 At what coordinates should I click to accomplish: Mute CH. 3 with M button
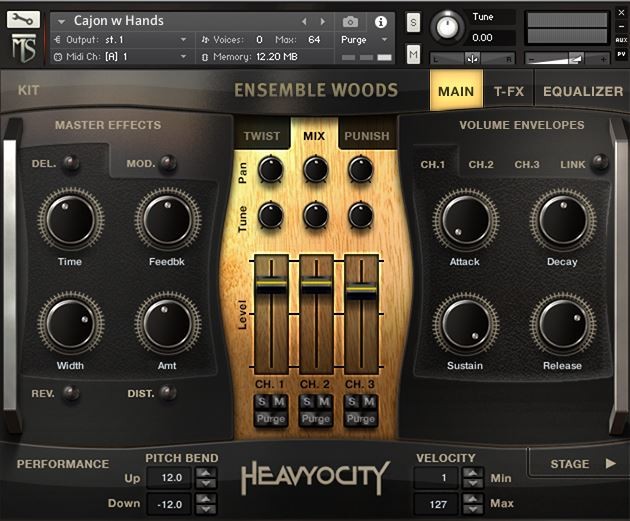pos(369,401)
